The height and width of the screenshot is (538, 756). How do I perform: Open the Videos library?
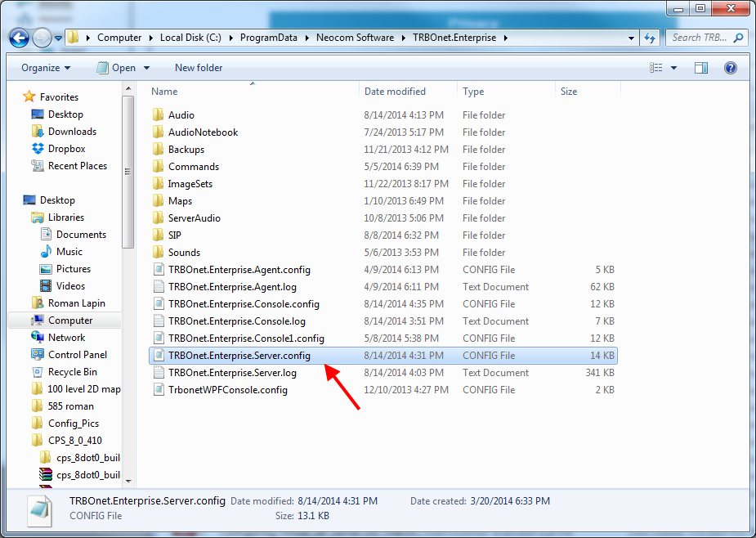pos(70,286)
